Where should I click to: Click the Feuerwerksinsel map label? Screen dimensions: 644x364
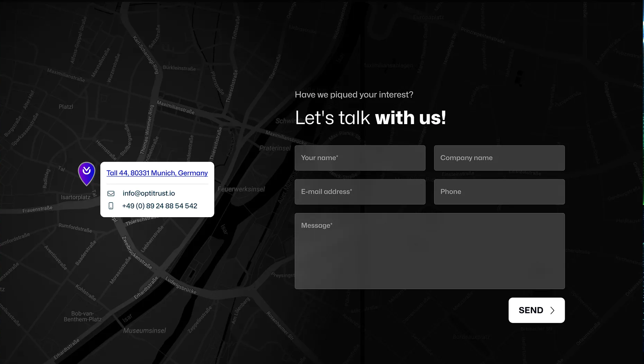(241, 189)
